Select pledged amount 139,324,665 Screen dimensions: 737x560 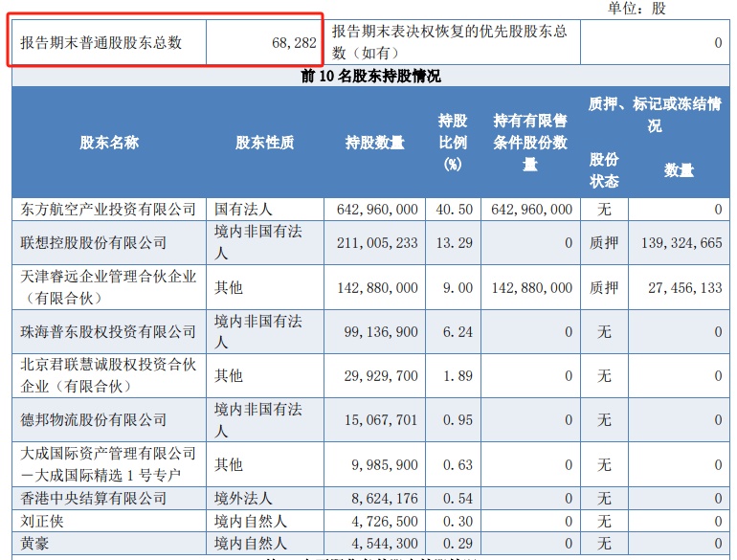681,242
